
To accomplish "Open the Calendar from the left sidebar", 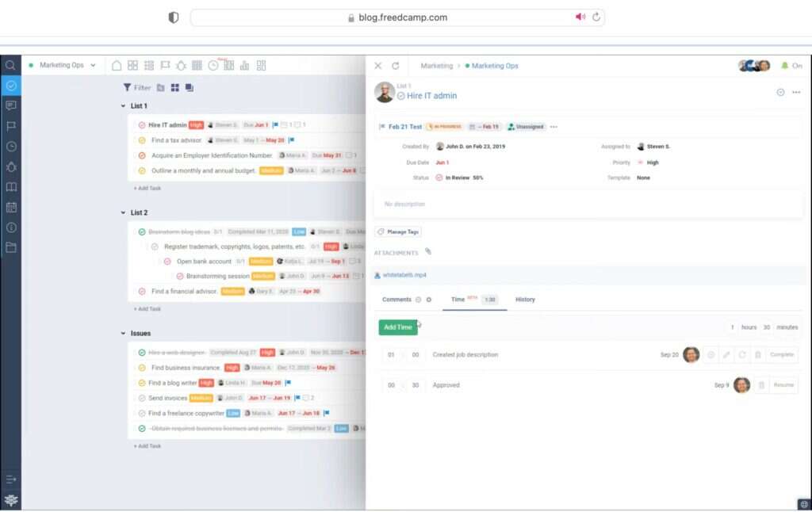I will (10, 208).
